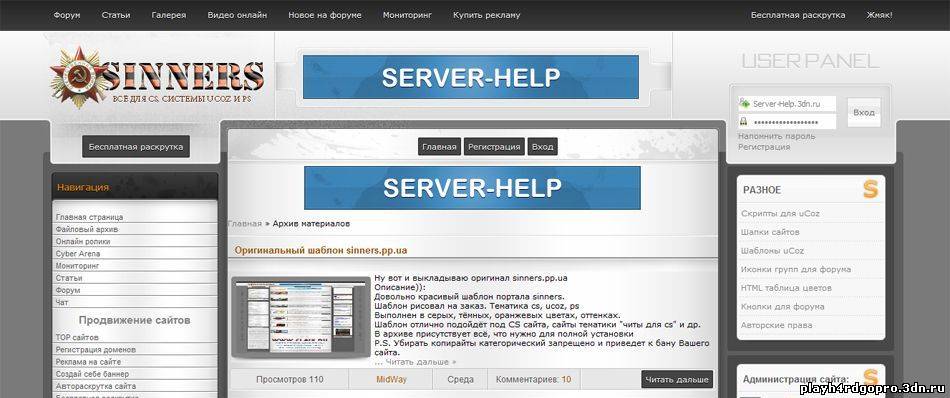Focus the login field Server-Help.3dn.ru

(x=787, y=104)
